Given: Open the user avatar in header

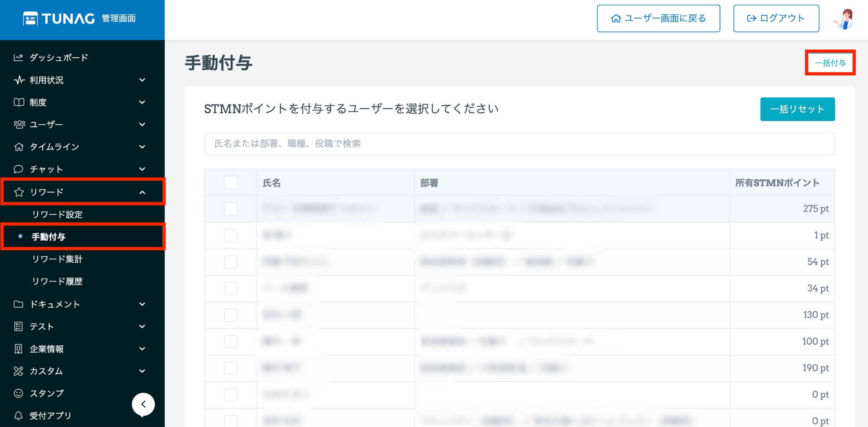Looking at the screenshot, I should coord(844,19).
